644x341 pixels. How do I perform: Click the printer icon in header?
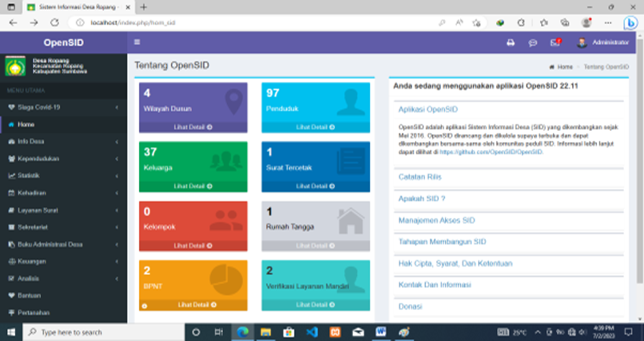click(x=510, y=43)
